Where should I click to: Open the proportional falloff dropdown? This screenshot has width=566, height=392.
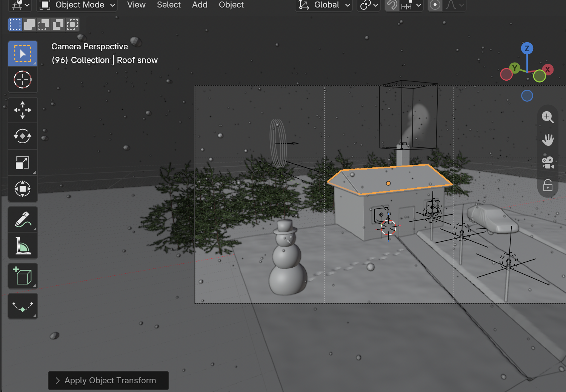454,5
